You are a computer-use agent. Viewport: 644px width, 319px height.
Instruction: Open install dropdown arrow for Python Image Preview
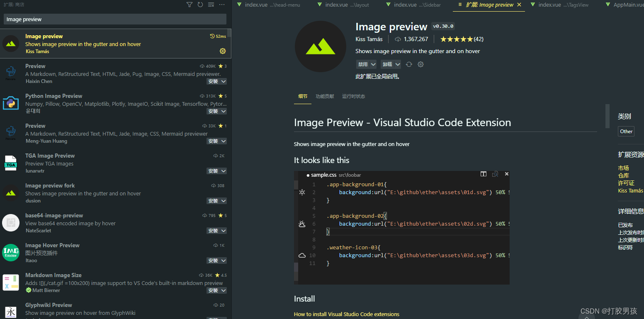click(x=224, y=111)
